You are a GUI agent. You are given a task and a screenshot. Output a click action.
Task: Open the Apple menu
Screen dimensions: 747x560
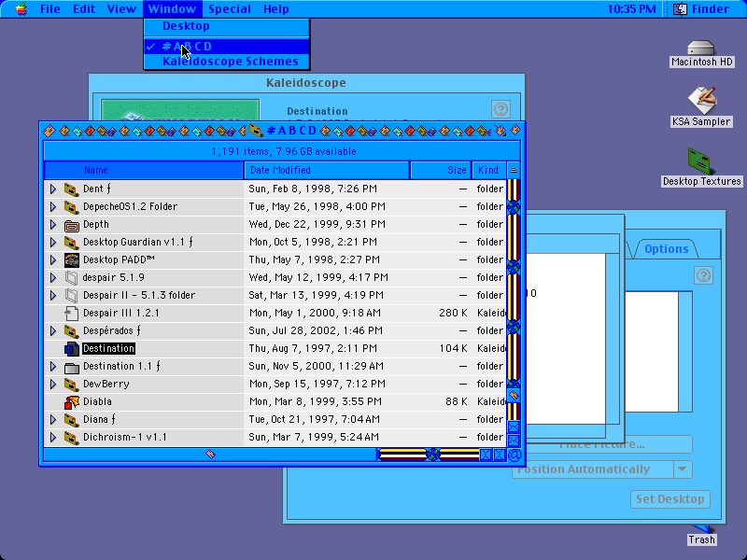coord(21,9)
